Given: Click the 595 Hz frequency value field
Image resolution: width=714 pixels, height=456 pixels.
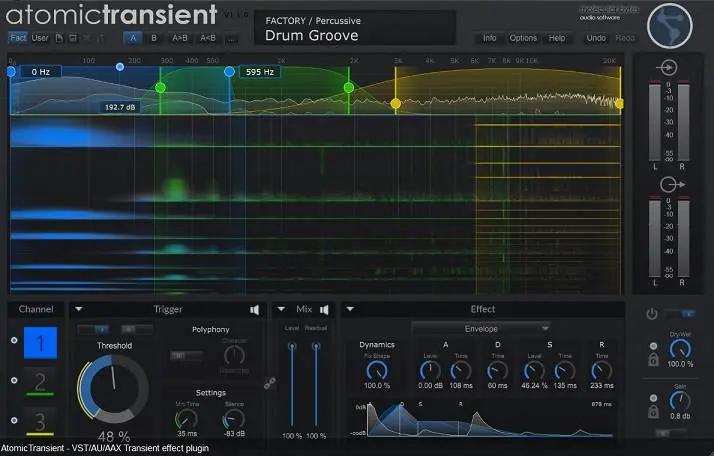Looking at the screenshot, I should (260, 72).
